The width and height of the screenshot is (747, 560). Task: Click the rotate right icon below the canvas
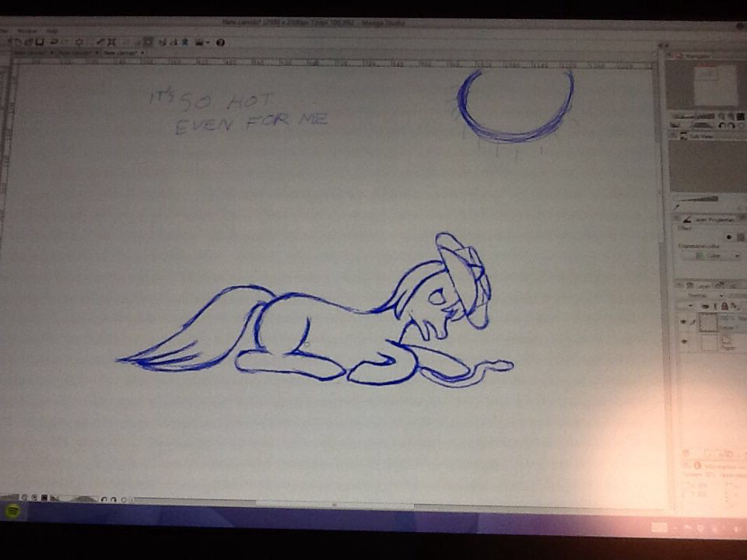tap(114, 499)
